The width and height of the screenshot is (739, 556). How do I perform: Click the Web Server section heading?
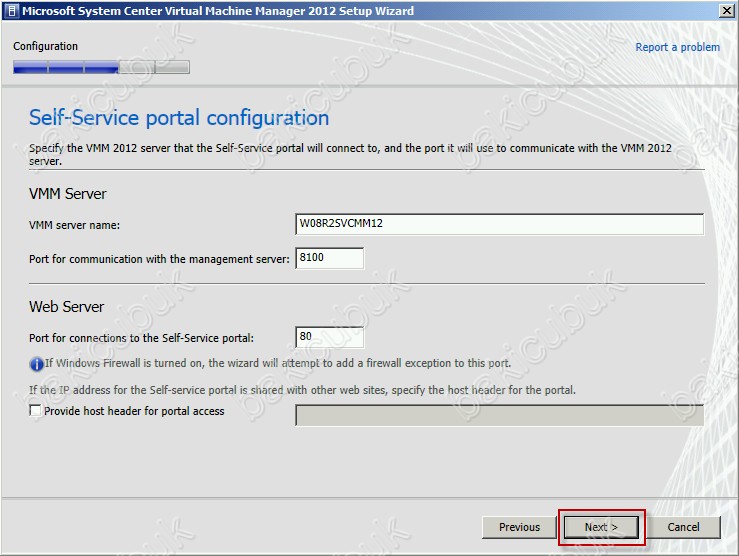click(66, 307)
